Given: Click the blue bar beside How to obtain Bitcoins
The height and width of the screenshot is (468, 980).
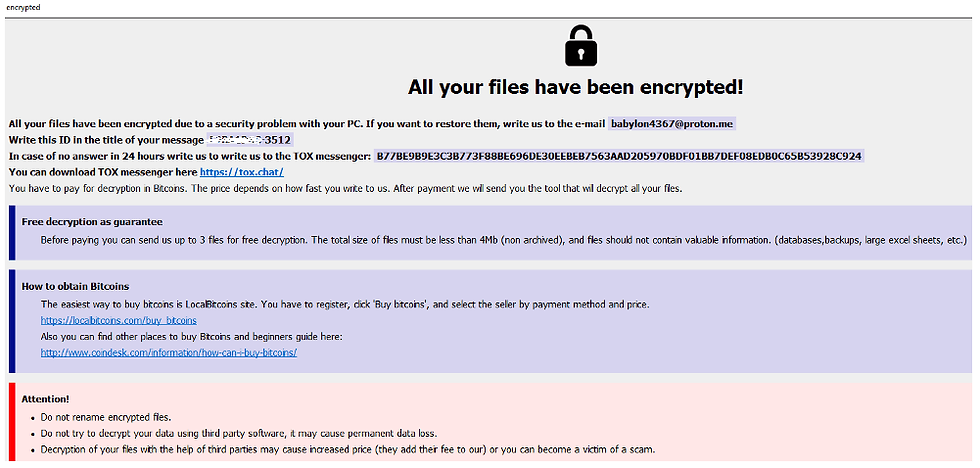Looking at the screenshot, I should point(12,318).
